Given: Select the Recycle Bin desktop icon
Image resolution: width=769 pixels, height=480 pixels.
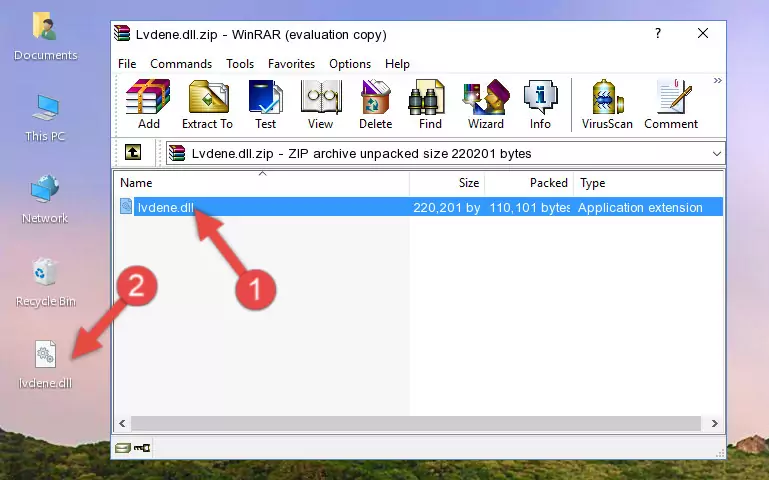Looking at the screenshot, I should pos(45,282).
